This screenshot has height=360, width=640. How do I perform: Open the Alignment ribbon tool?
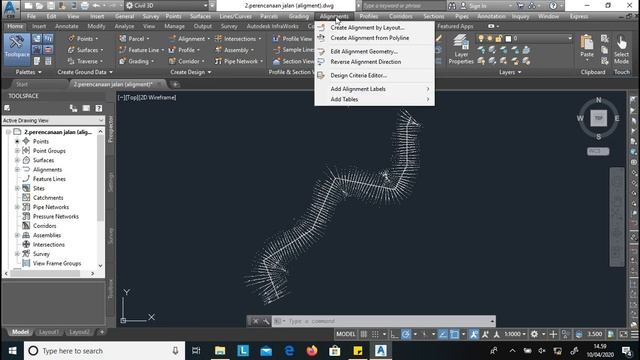coord(189,39)
